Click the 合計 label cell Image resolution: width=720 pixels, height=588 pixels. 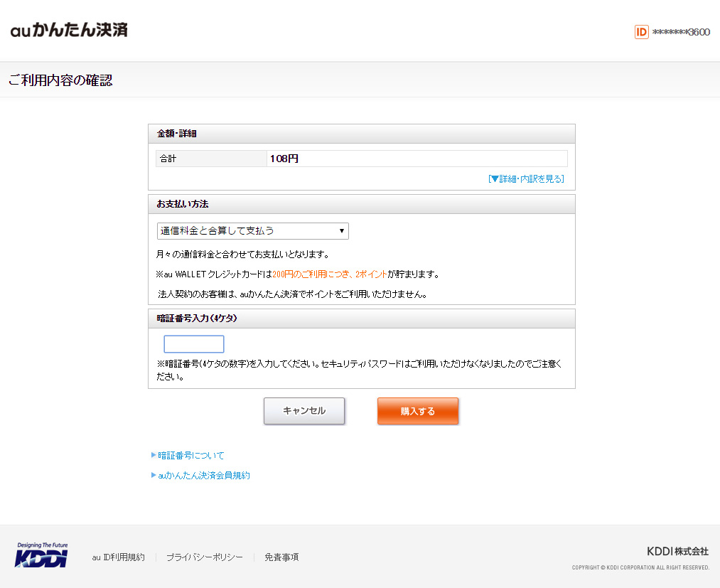point(211,159)
